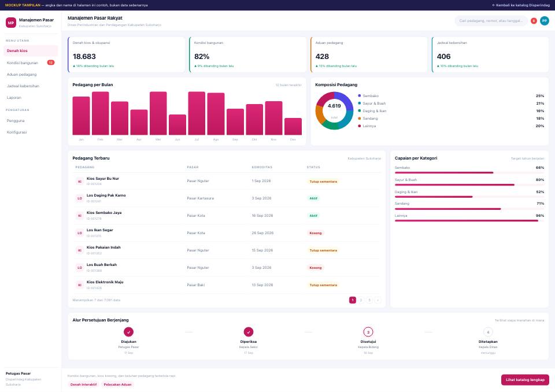Click the Denah kios & okupansi card
Screen dimensions: 555x392
tap(127, 54)
